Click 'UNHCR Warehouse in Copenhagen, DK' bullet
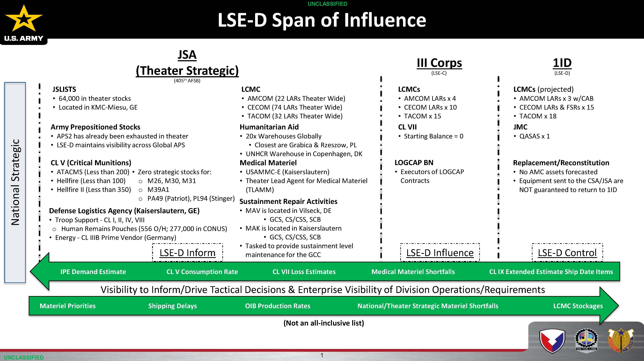Viewport: 644px width, 361px height. pyautogui.click(x=304, y=154)
